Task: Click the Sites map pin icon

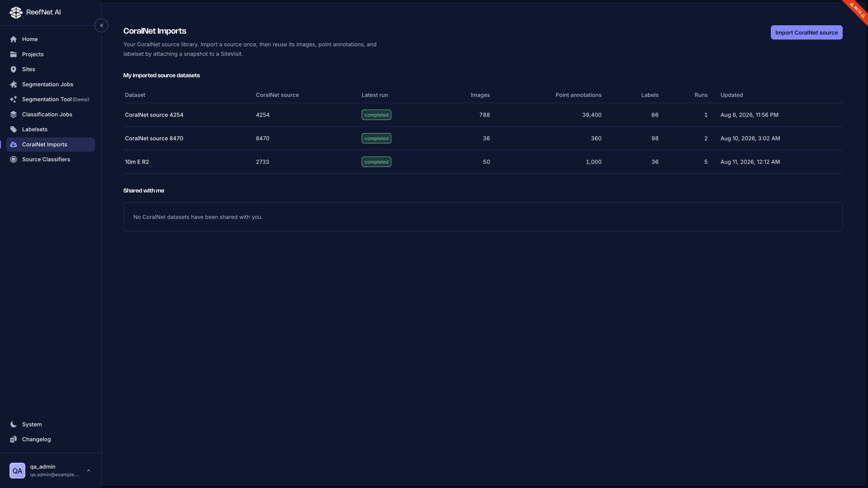Action: [14, 69]
